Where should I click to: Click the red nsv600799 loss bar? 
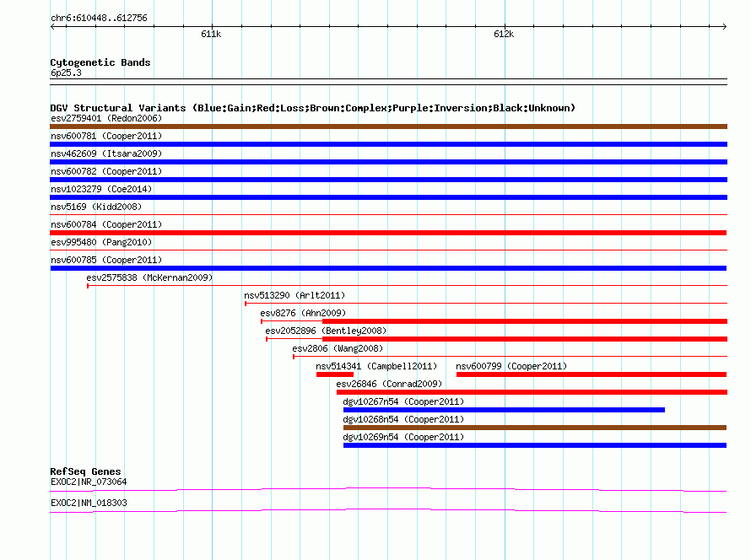[x=592, y=374]
